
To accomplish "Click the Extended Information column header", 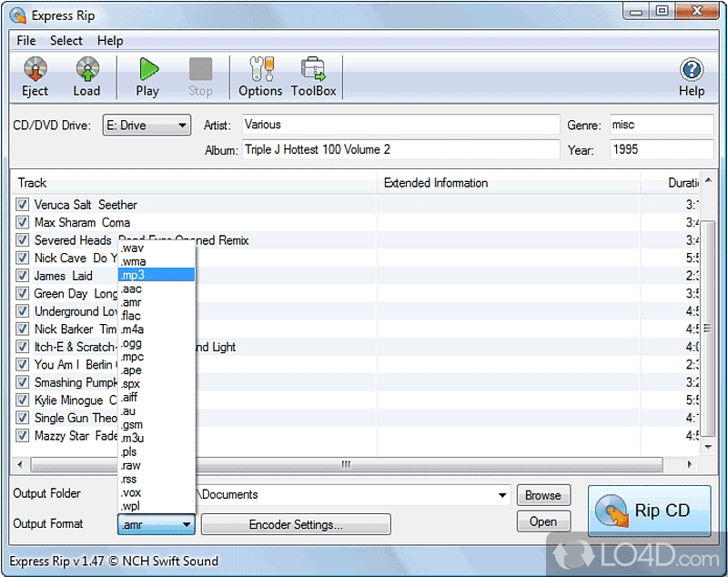I will point(509,183).
